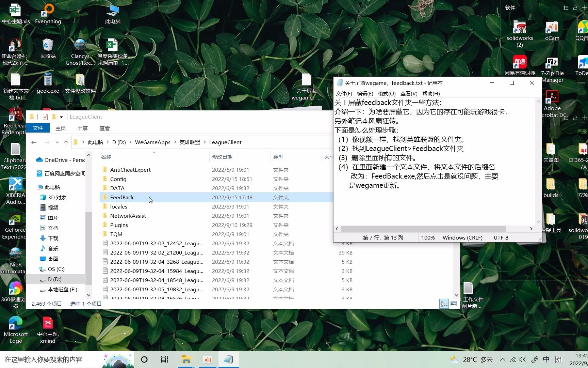Open the Everything desktop shortcut

(x=48, y=14)
